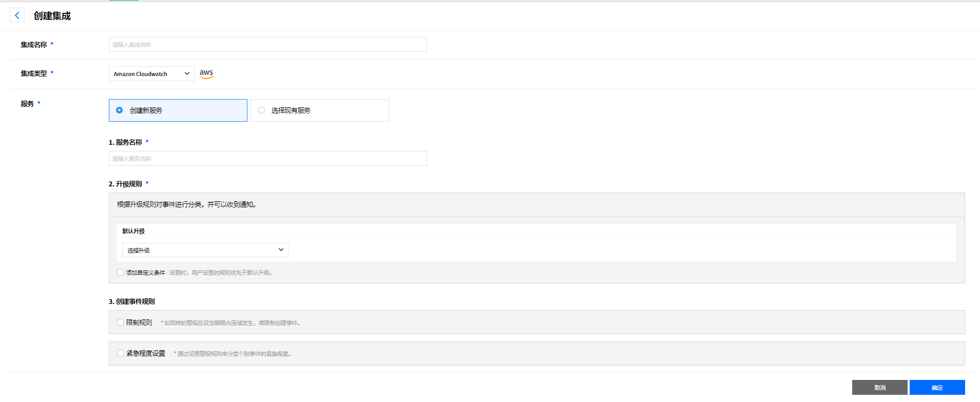Open the Amazon Cloudwatch type dropdown
The image size is (980, 402).
[x=151, y=74]
